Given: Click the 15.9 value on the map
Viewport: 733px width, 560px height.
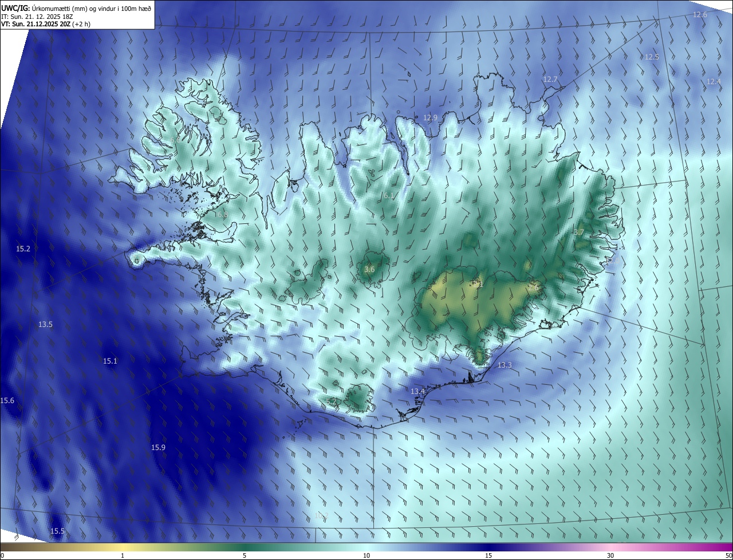Looking at the screenshot, I should pos(158,447).
